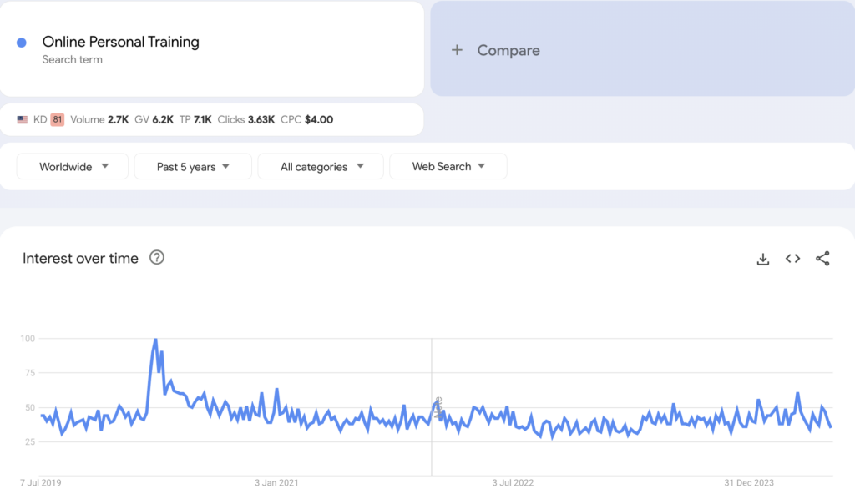The width and height of the screenshot is (855, 504).
Task: Share the Interest over time chart
Action: tap(822, 259)
